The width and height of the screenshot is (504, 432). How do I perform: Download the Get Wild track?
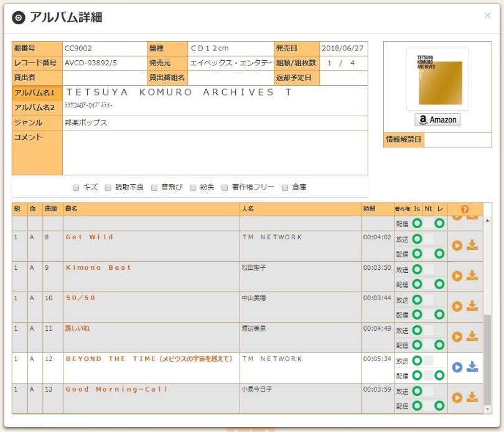tap(472, 245)
